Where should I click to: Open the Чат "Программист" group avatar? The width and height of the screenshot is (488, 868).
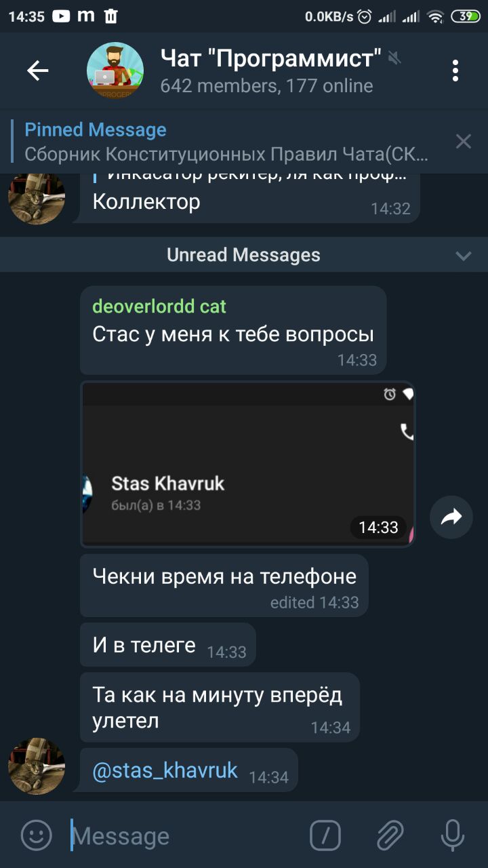tap(115, 71)
